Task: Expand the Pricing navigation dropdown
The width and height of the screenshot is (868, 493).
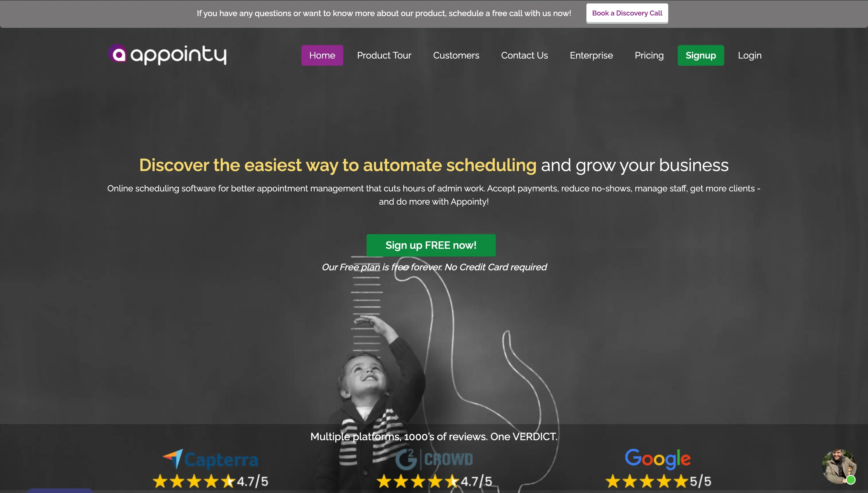Action: 649,55
